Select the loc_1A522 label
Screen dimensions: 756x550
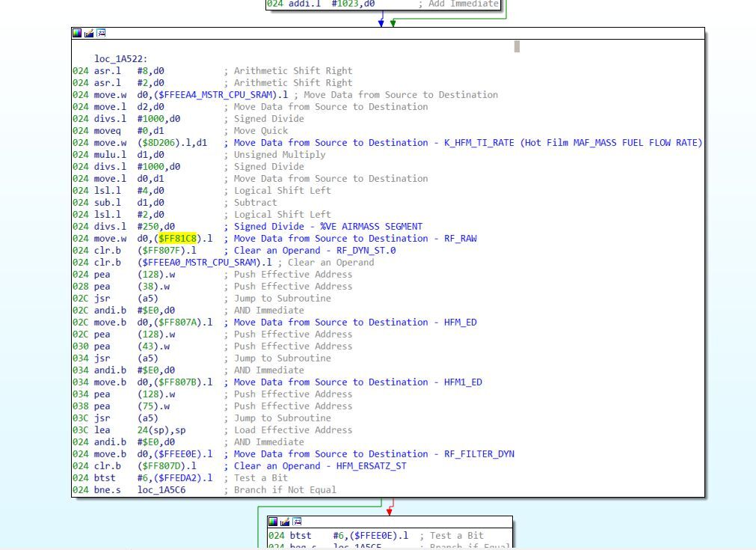click(x=121, y=59)
